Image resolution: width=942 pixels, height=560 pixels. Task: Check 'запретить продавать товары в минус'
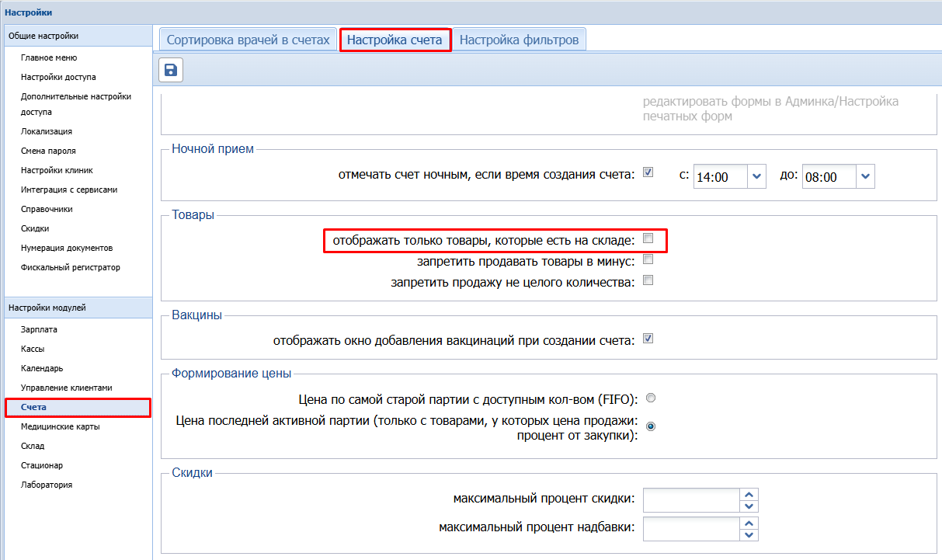[x=648, y=260]
